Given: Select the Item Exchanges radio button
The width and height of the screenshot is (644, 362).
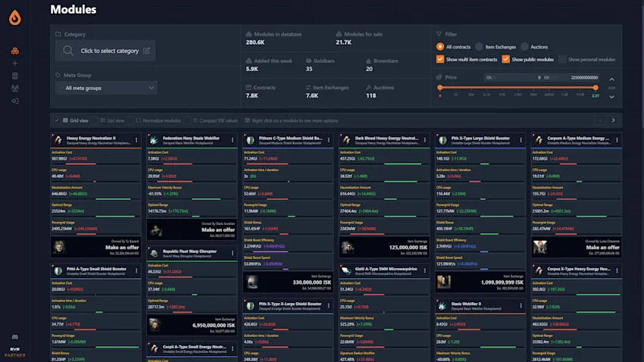Looking at the screenshot, I should 479,47.
